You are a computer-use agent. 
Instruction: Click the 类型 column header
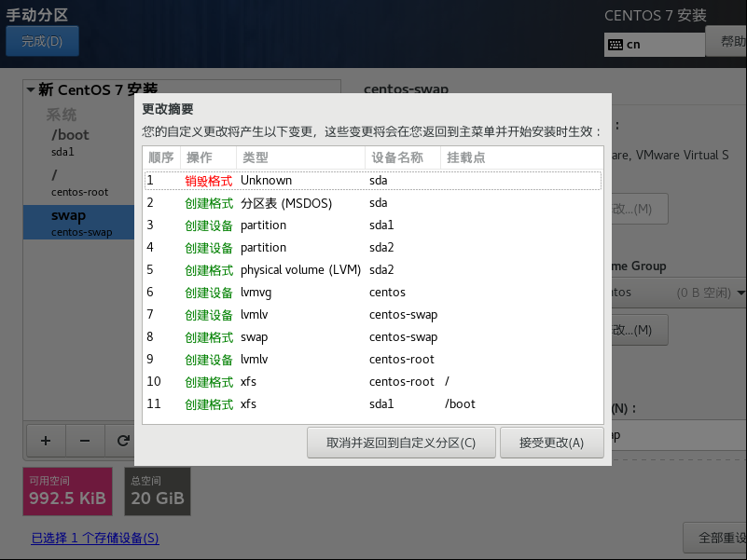point(300,157)
